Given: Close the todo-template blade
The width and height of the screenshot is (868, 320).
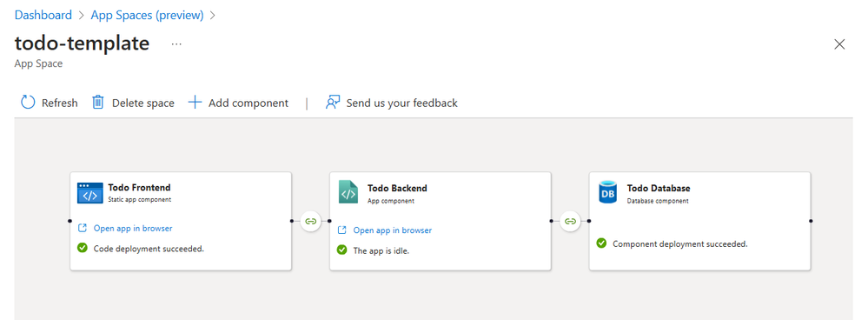Looking at the screenshot, I should pos(839,44).
